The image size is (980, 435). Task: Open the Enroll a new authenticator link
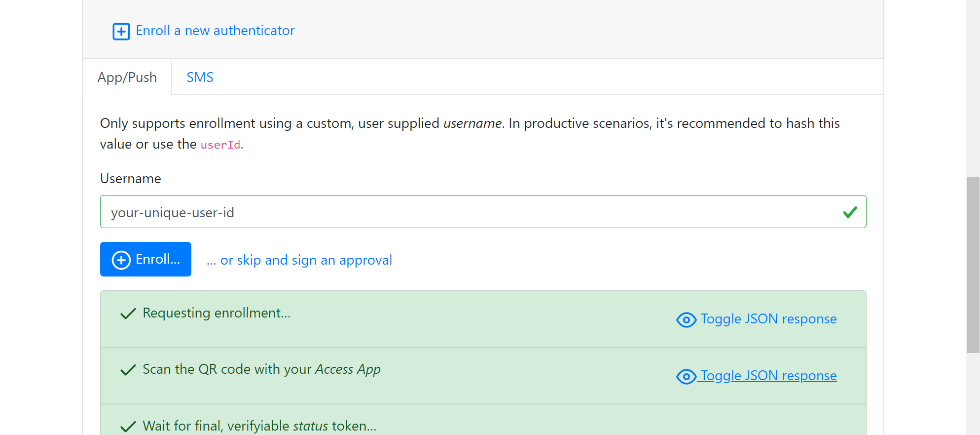(x=215, y=31)
